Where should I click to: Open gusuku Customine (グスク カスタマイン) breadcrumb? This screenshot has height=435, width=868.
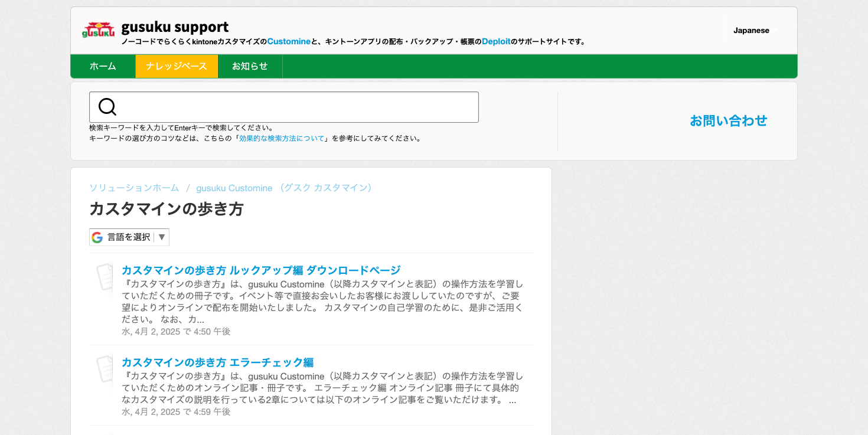pyautogui.click(x=285, y=188)
